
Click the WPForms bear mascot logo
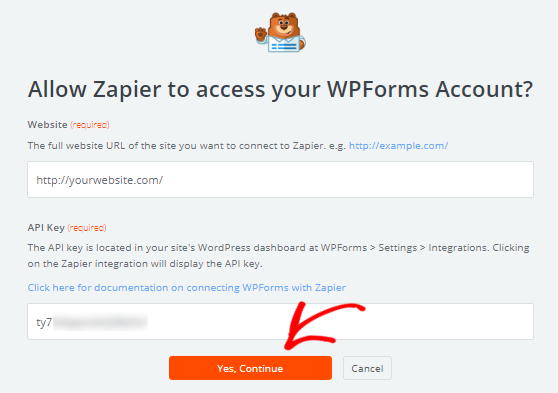coord(280,32)
